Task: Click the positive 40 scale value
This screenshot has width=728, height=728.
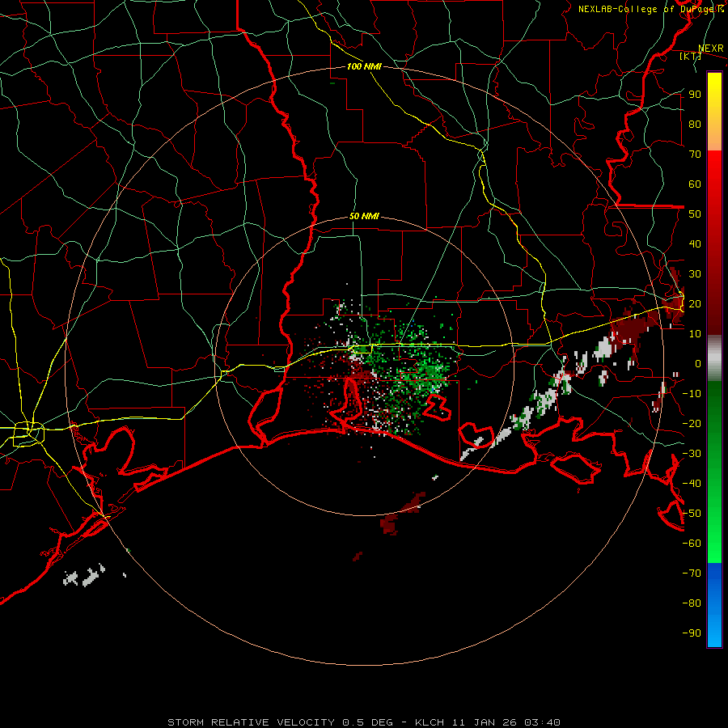Action: (x=695, y=243)
